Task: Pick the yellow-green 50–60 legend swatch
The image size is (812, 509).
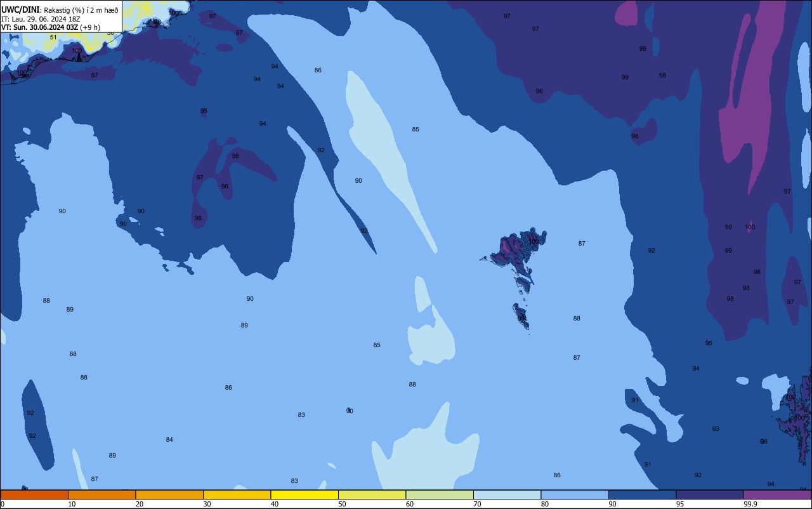Action: (x=372, y=494)
